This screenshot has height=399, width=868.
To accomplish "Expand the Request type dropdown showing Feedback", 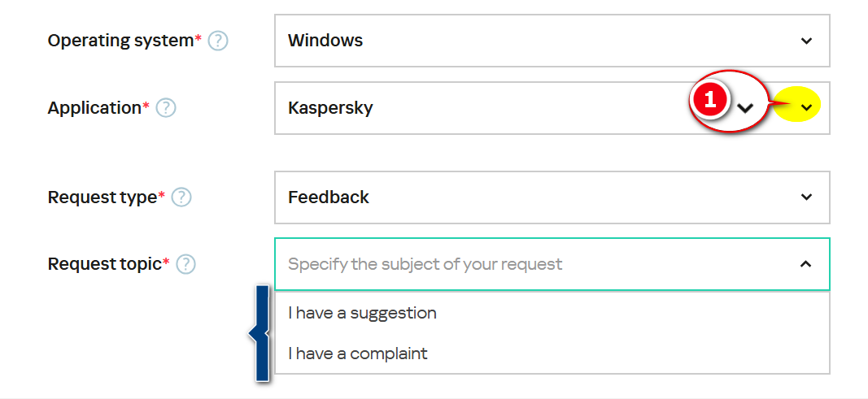I will click(537, 197).
